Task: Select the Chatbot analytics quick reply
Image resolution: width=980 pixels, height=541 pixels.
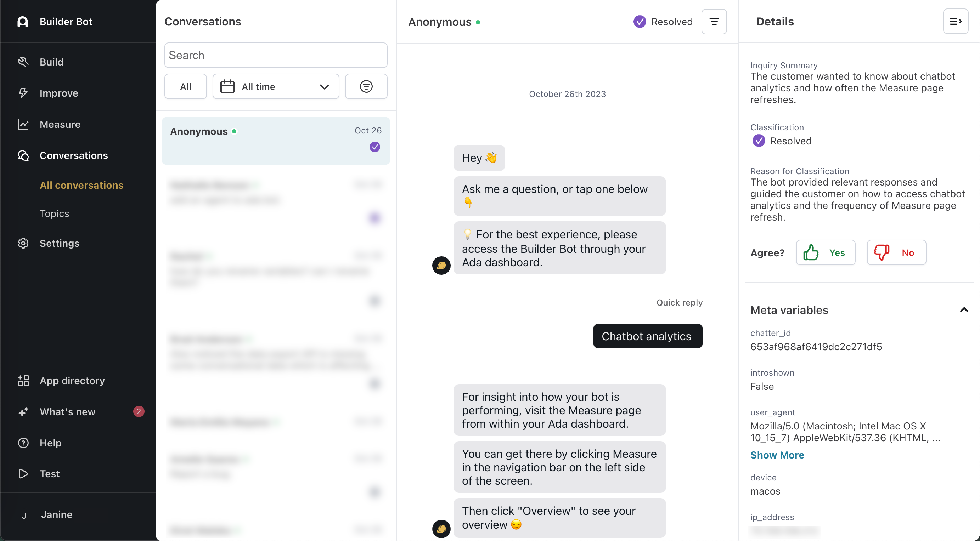Action: [x=647, y=336]
